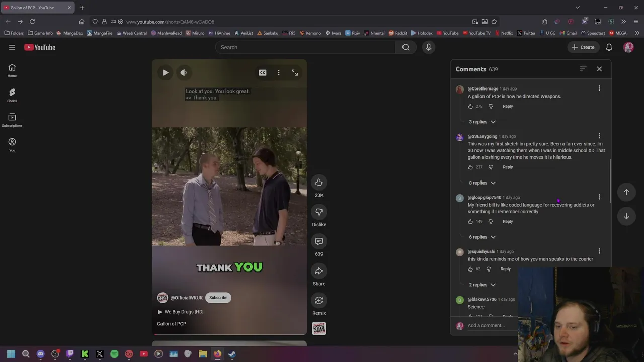Open the MangaDex bookmark
This screenshot has width=644, height=362.
point(69,33)
